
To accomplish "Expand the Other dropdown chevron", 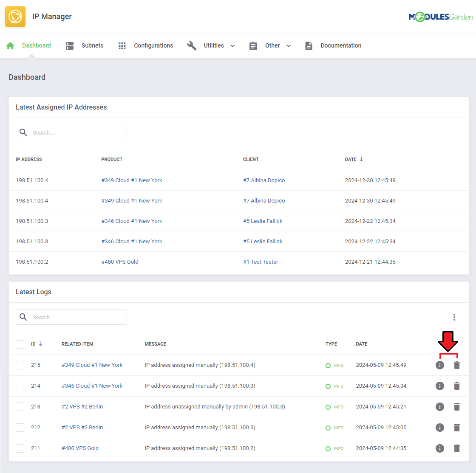I will pos(289,46).
